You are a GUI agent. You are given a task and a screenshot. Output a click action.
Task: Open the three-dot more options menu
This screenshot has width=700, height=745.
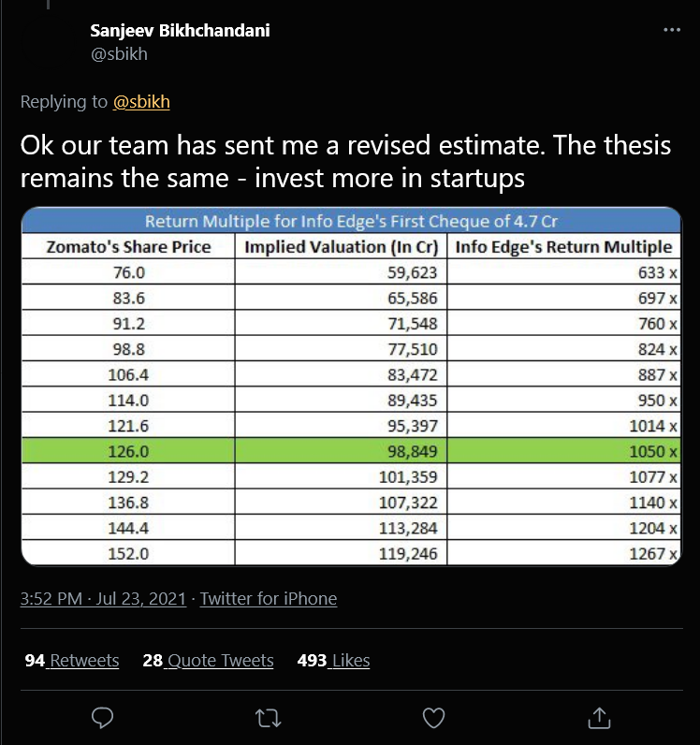pyautogui.click(x=671, y=30)
